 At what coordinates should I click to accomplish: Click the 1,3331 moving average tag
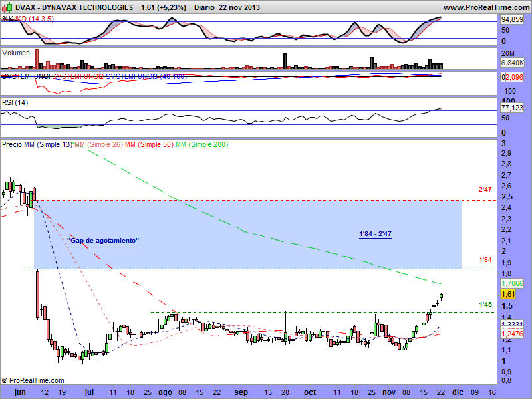[x=512, y=324]
